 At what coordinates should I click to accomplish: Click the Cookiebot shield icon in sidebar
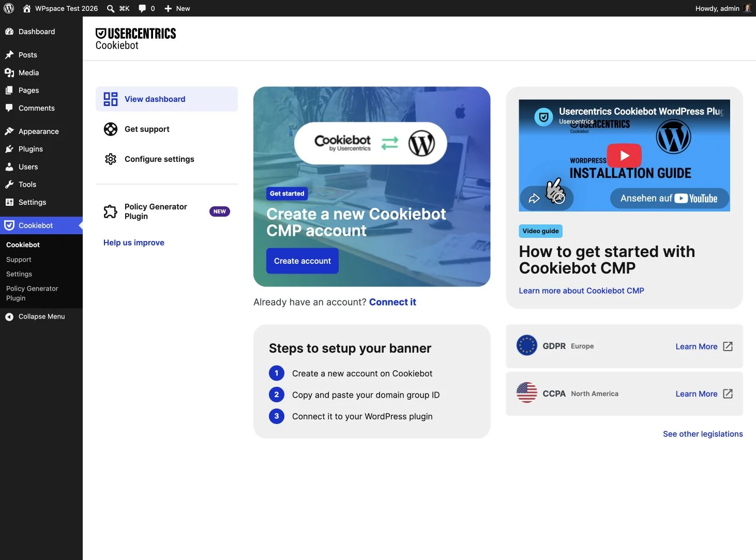point(9,225)
